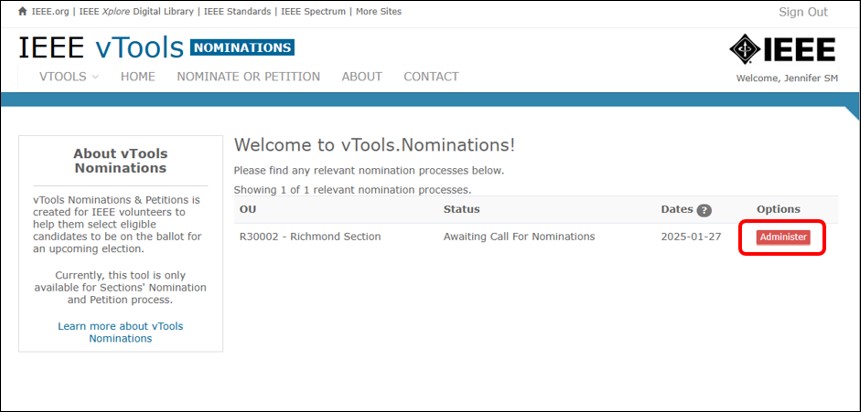The image size is (861, 412).
Task: Open NOMINATE OR PETITION menu item
Action: pos(248,76)
